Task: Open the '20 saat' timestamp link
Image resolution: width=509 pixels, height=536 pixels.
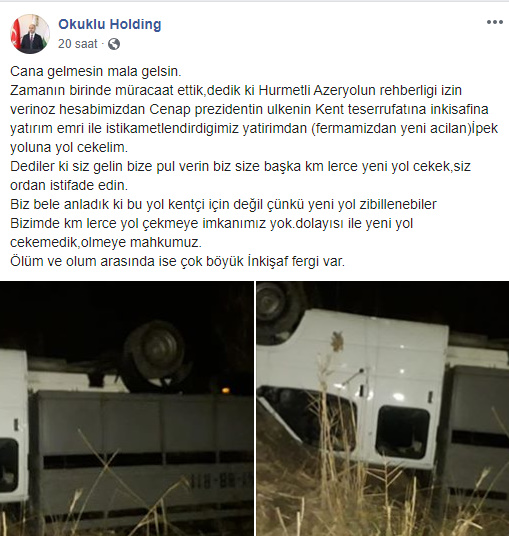Action: pyautogui.click(x=78, y=44)
